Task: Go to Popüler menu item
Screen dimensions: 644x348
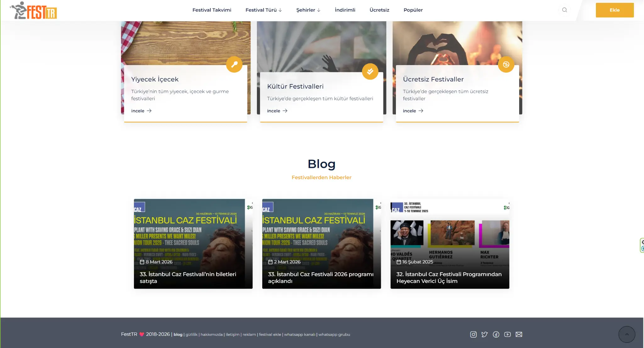Action: coord(413,10)
